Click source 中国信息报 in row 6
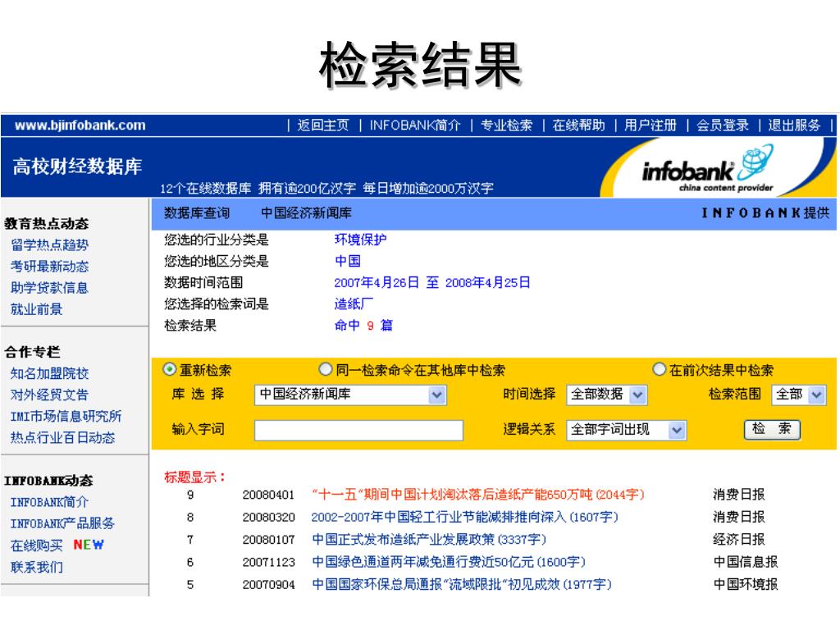 pyautogui.click(x=745, y=562)
